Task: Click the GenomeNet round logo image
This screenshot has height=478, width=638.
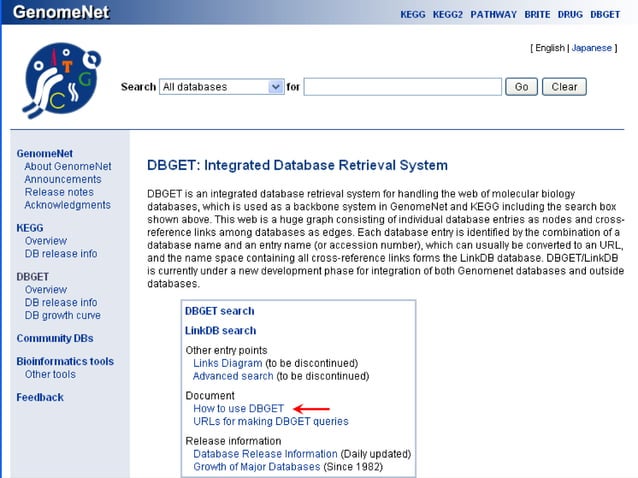Action: pyautogui.click(x=61, y=80)
